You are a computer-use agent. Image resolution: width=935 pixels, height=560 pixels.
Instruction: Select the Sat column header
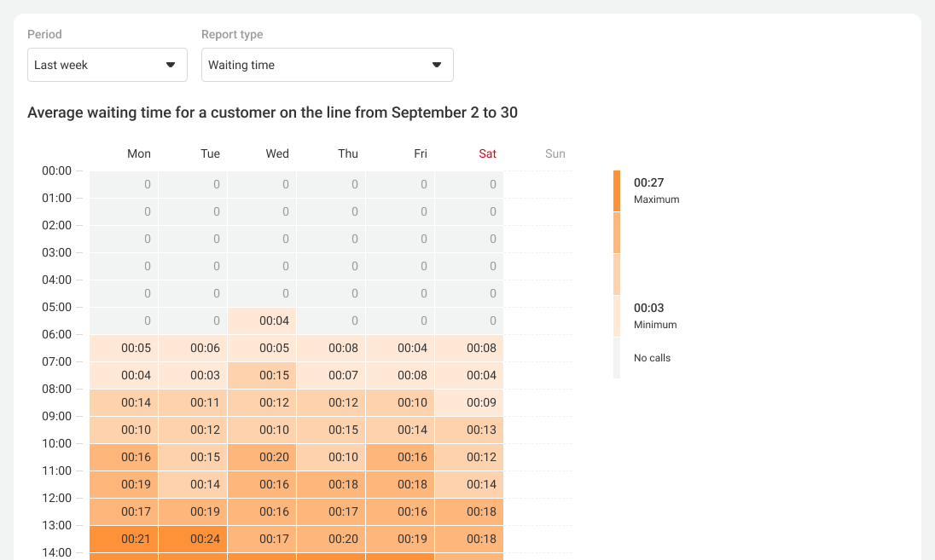click(487, 154)
